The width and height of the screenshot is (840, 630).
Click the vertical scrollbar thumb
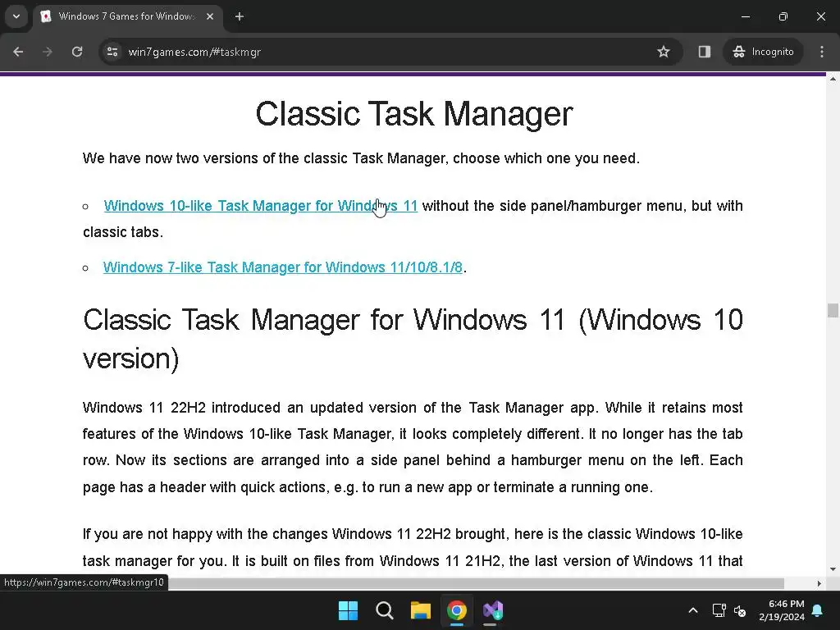coord(833,310)
